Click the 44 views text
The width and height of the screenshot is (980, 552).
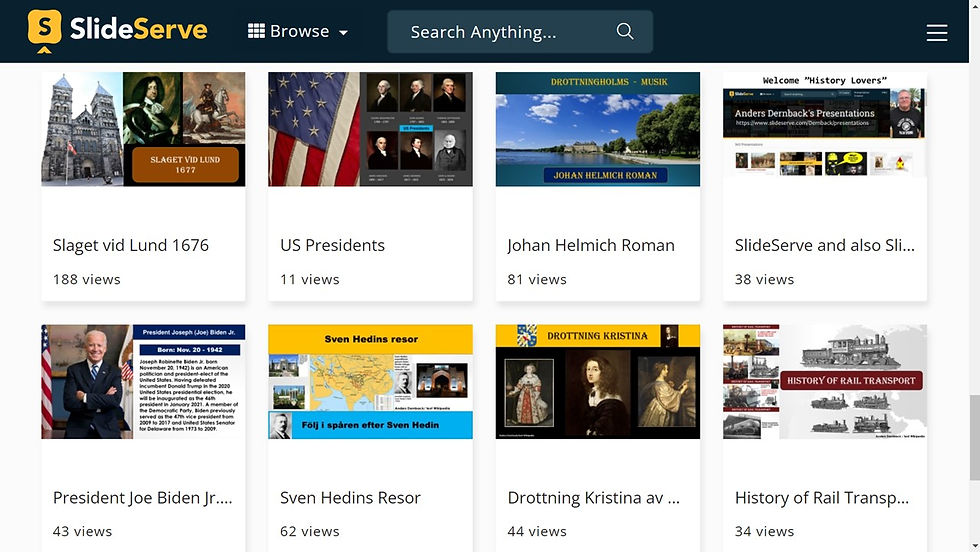point(537,531)
